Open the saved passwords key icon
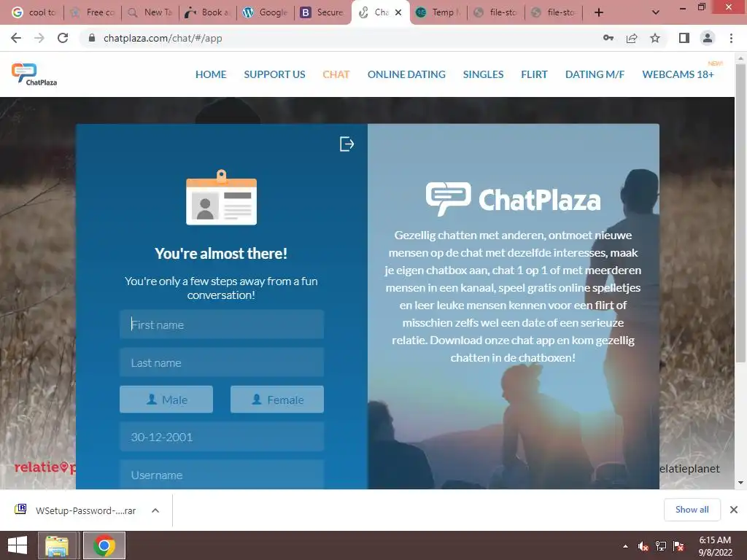This screenshot has width=747, height=560. [x=608, y=38]
